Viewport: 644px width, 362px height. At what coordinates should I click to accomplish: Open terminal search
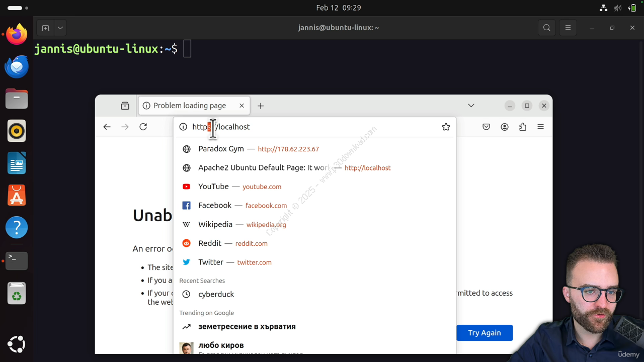[547, 28]
